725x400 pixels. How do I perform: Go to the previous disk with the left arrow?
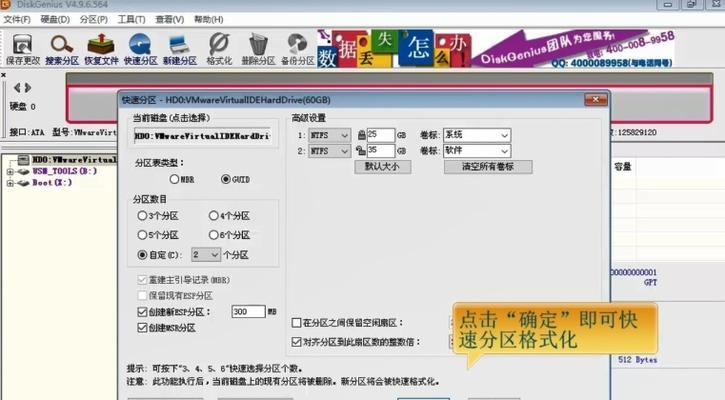[17, 87]
